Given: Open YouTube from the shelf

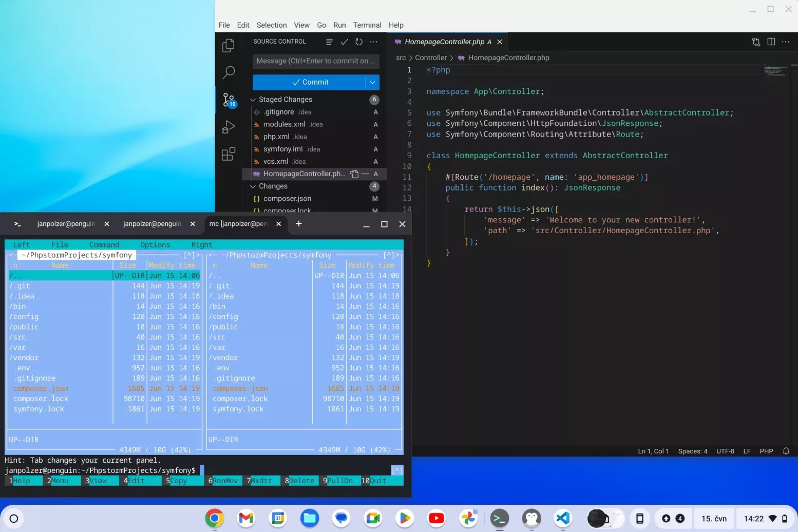Looking at the screenshot, I should click(x=436, y=518).
